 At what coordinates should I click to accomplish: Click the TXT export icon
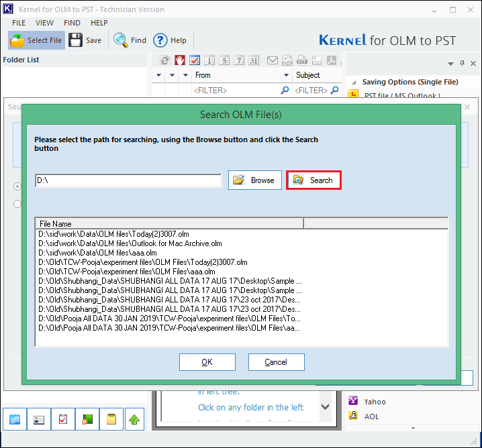pos(302,60)
